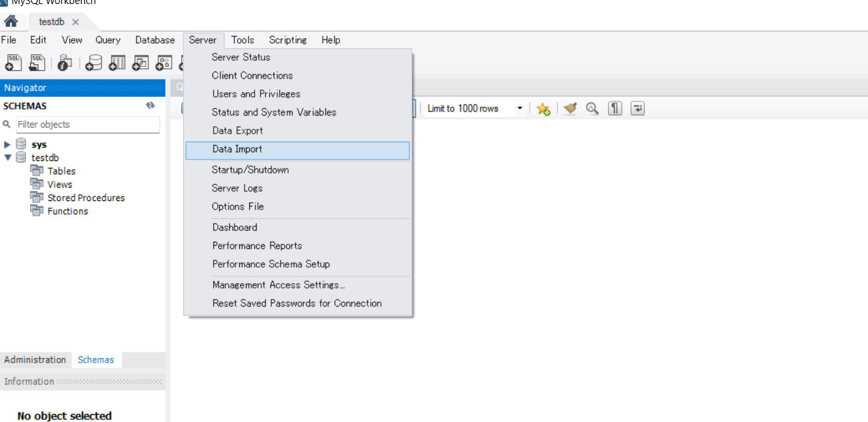Open a SQL script file icon
This screenshot has width=868, height=422.
37,63
